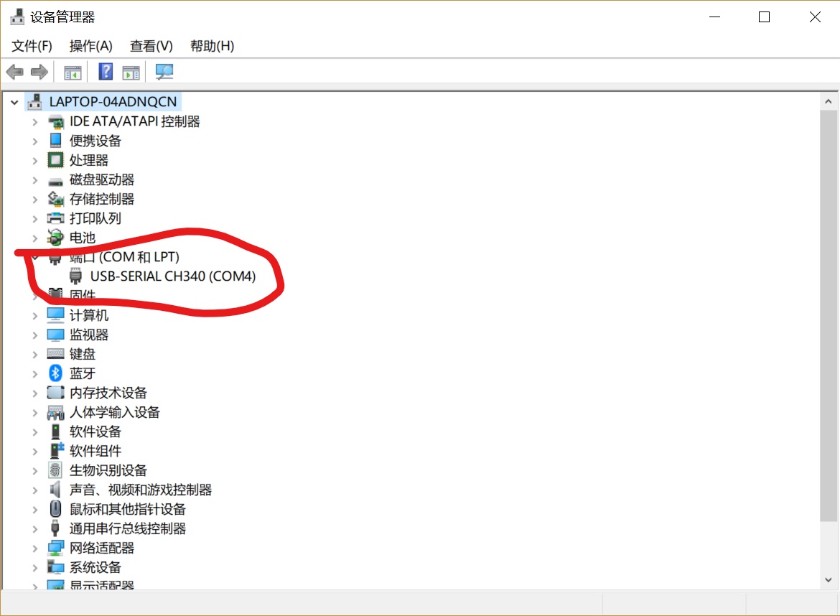
Task: Expand the 通用串行总线控制器 category
Action: tap(34, 528)
